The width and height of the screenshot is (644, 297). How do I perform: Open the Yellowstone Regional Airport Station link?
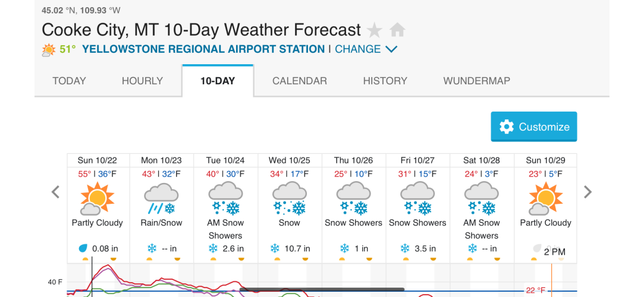[203, 50]
